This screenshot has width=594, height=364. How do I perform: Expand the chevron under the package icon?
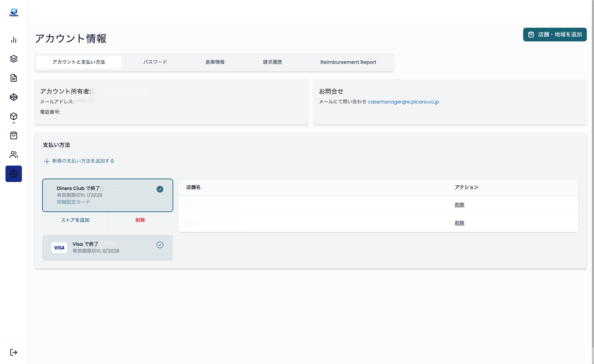pyautogui.click(x=14, y=123)
